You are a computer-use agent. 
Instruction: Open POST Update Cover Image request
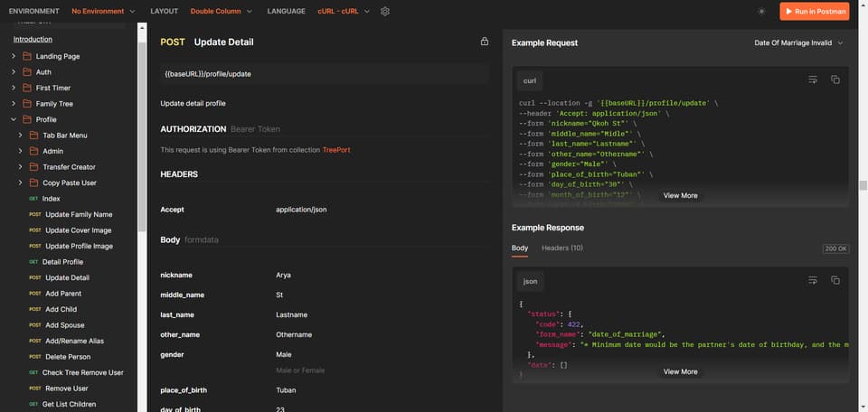pos(78,230)
